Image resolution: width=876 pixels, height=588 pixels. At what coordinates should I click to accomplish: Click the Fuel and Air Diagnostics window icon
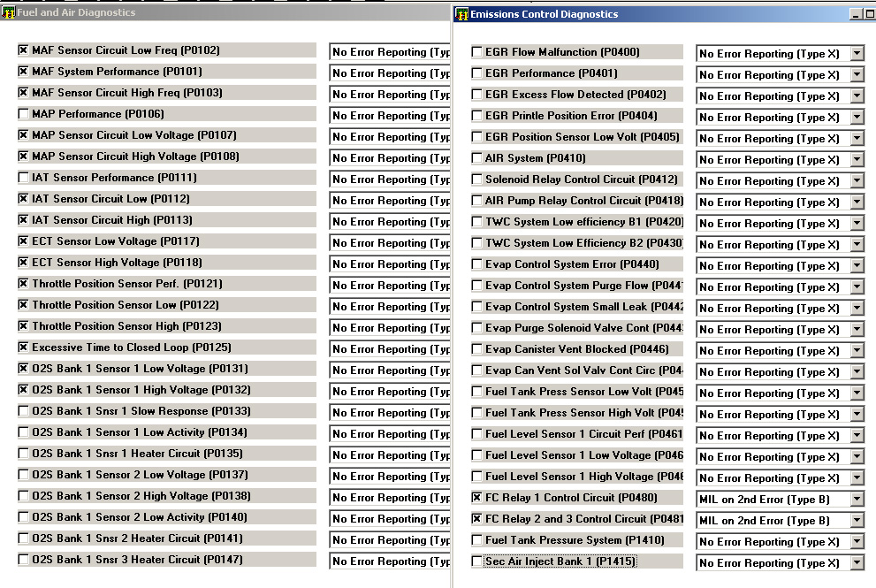point(9,12)
